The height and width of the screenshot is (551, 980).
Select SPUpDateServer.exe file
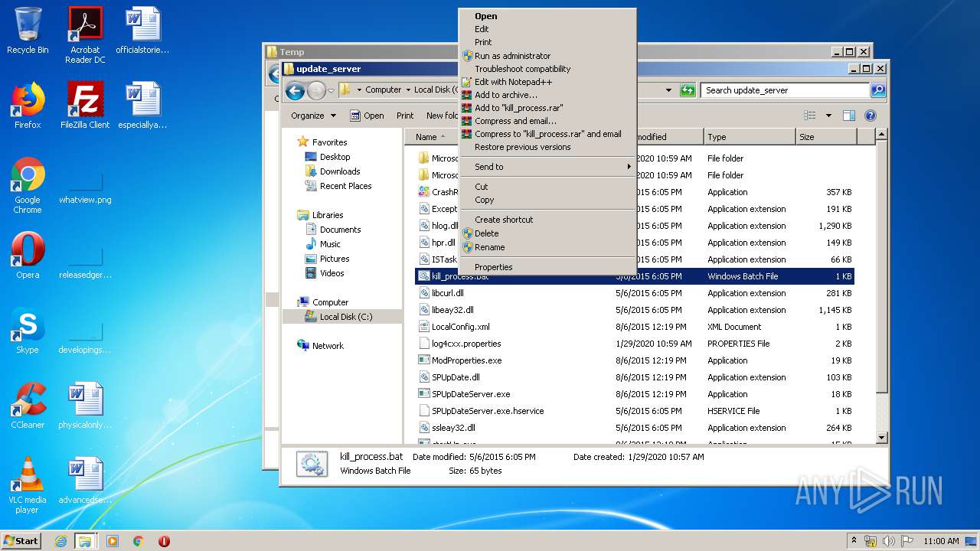470,394
